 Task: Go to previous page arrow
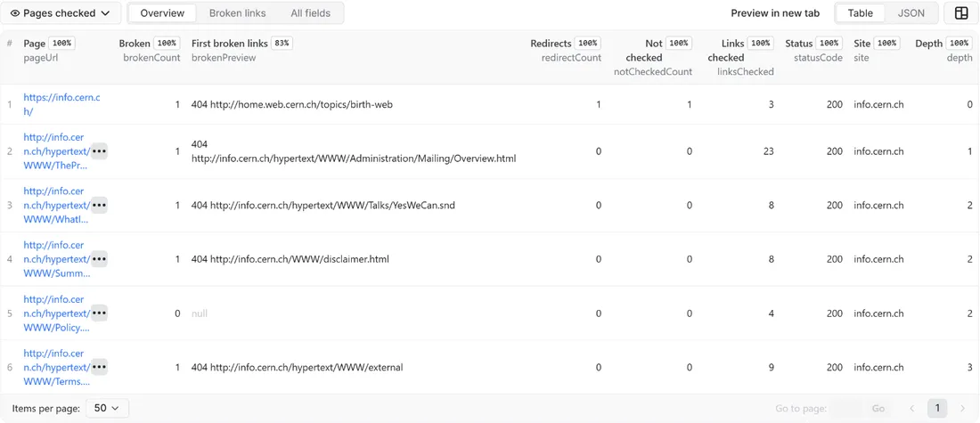912,408
